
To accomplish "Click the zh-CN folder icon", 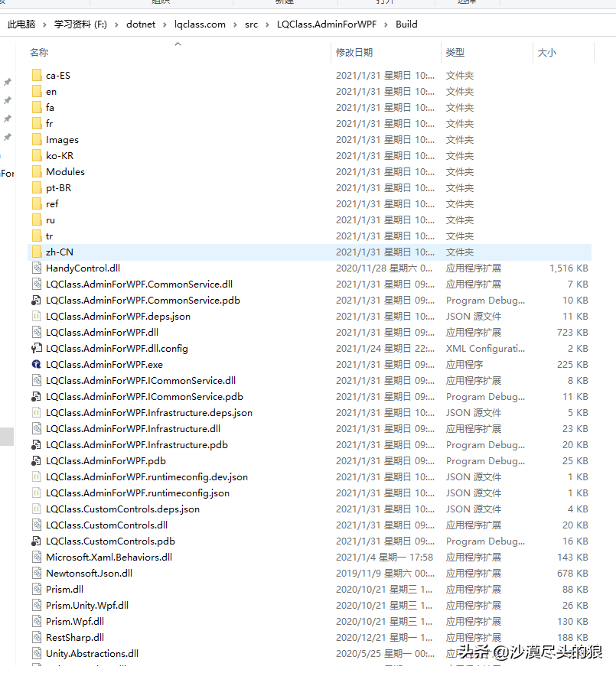I will 37,252.
